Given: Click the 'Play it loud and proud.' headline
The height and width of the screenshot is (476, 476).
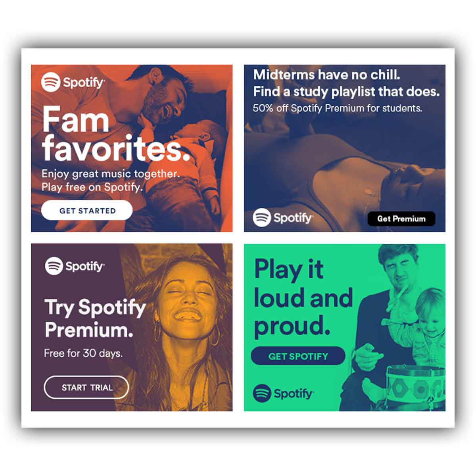Looking at the screenshot, I should coord(303,297).
